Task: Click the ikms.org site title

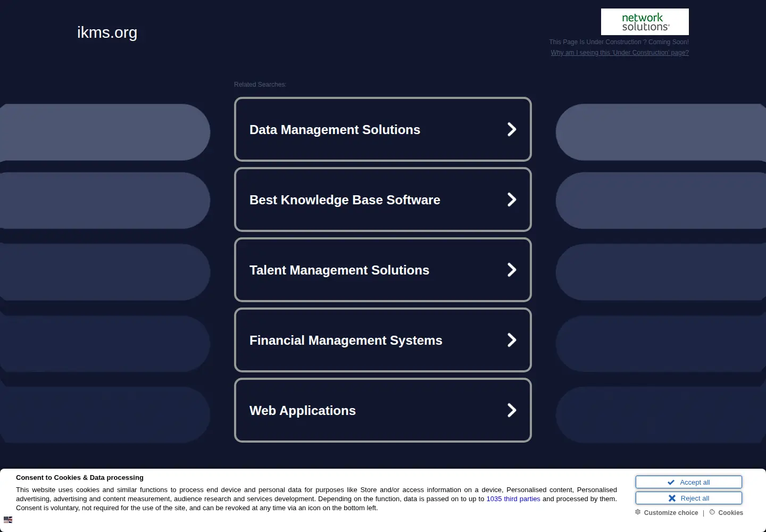Action: point(107,32)
